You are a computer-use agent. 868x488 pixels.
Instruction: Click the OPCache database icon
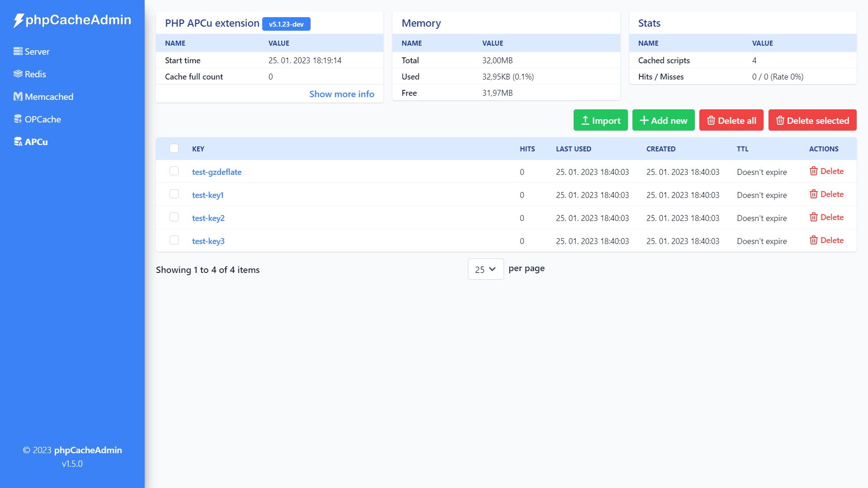tap(18, 119)
